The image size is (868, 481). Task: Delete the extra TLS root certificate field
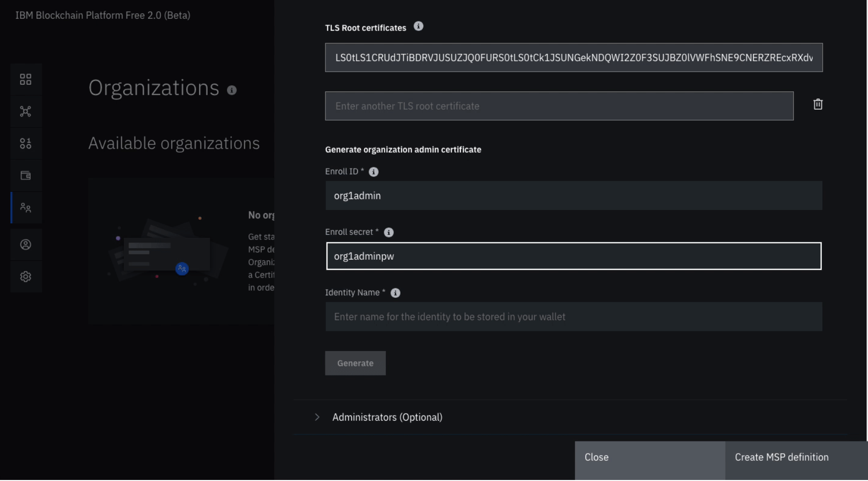[818, 105]
